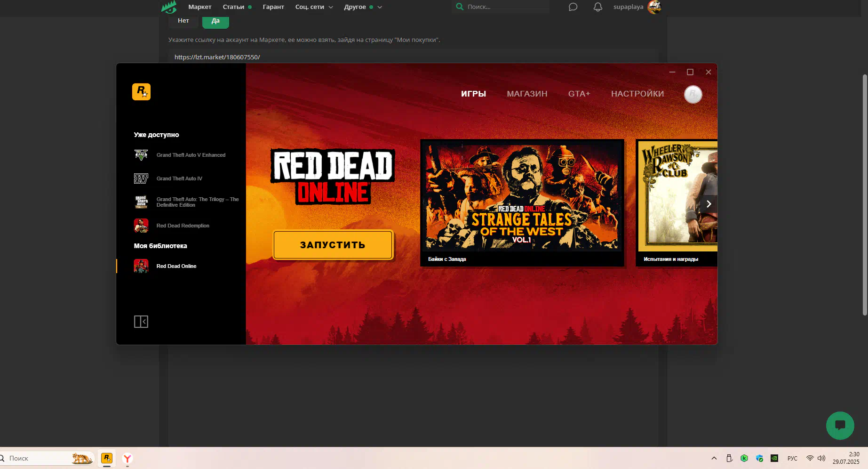
Task: Select the 'Нет' option
Action: (183, 21)
